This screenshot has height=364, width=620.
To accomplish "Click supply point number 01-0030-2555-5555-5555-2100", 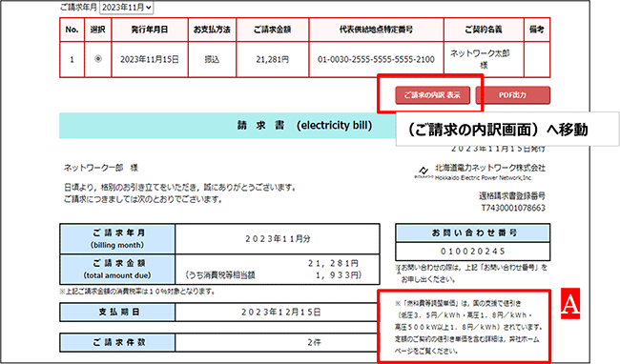I will [x=376, y=59].
